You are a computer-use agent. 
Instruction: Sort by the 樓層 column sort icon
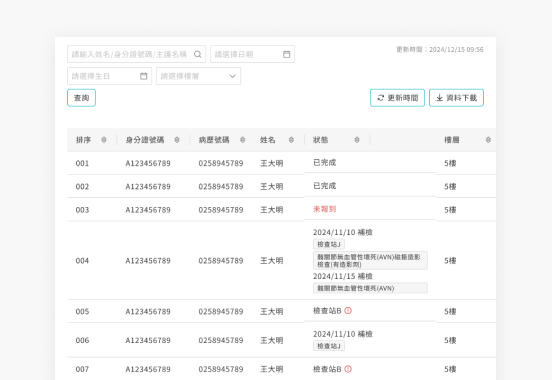click(488, 140)
